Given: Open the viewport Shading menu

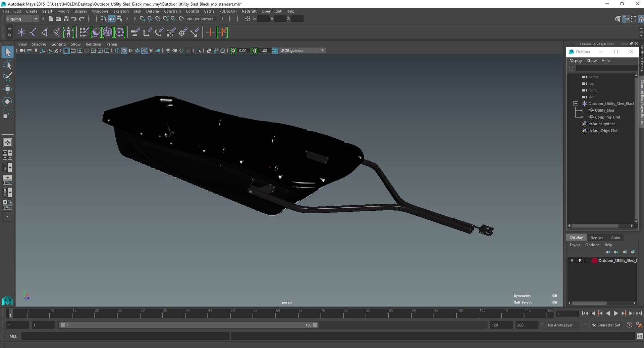Looking at the screenshot, I should pyautogui.click(x=39, y=44).
